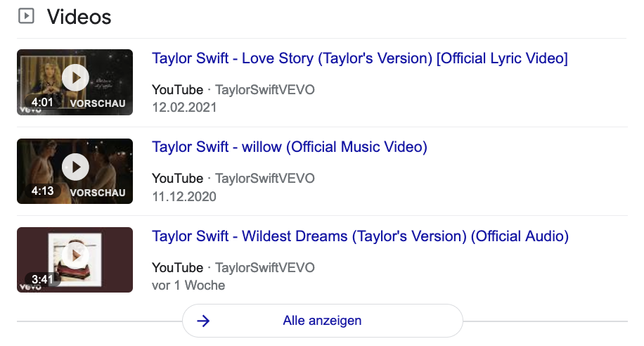
Task: Click the arrow icon beside Alle anzeigen
Action: [x=203, y=321]
